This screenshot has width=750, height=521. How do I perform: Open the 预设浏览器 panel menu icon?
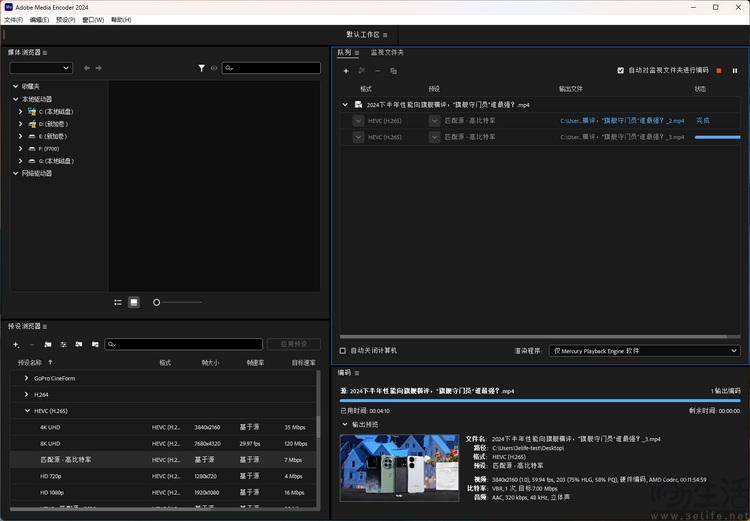tap(45, 326)
